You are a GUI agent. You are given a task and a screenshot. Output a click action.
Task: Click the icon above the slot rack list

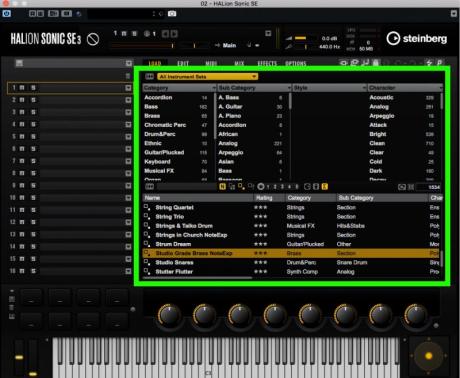(19, 63)
